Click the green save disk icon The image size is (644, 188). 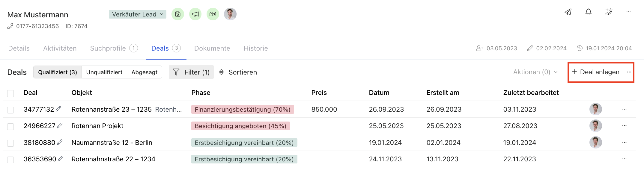[178, 14]
